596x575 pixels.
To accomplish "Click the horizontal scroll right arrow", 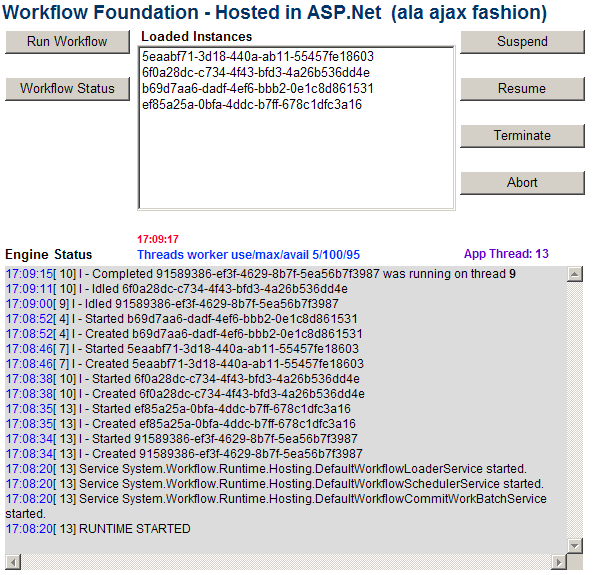I will [x=559, y=562].
